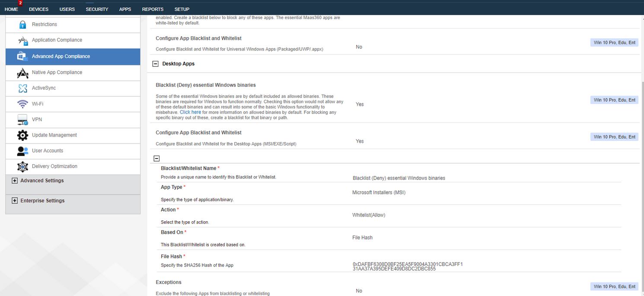Open the VPN policy section
Image resolution: width=644 pixels, height=296 pixels.
click(73, 120)
